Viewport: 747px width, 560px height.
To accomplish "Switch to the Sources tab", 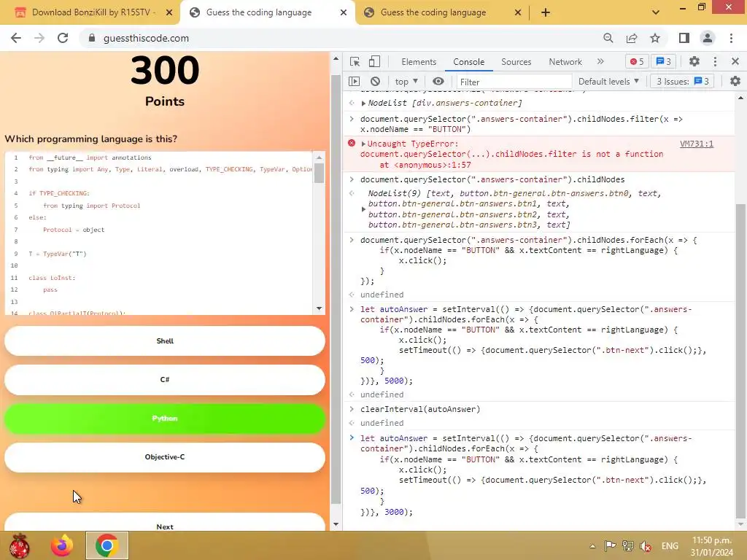I will (x=516, y=62).
